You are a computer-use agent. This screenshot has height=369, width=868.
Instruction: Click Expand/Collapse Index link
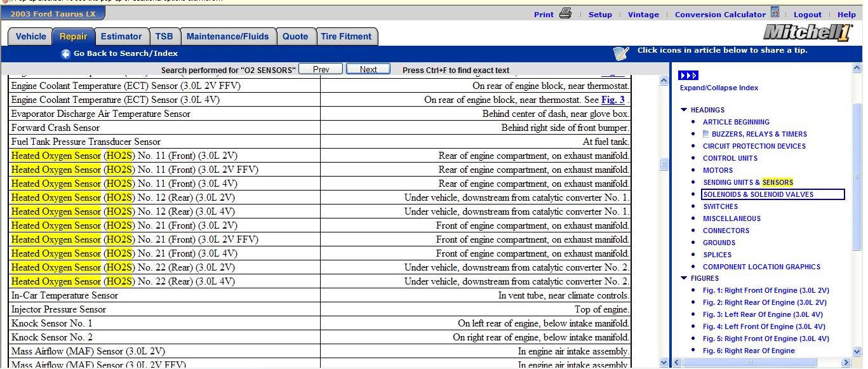[x=719, y=88]
